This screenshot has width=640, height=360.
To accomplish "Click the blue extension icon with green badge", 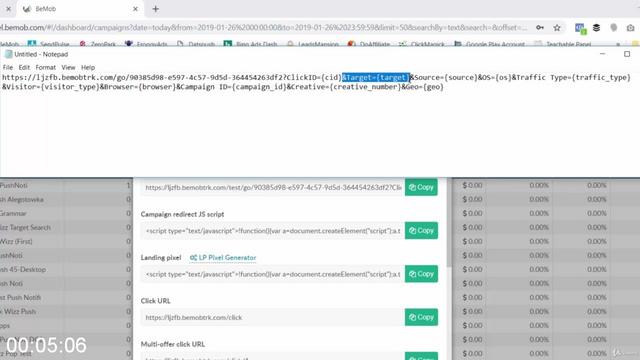I will tap(580, 28).
